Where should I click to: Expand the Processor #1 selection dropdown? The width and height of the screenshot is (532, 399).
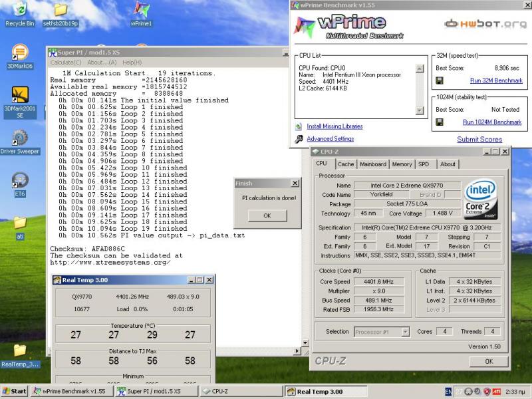point(406,332)
